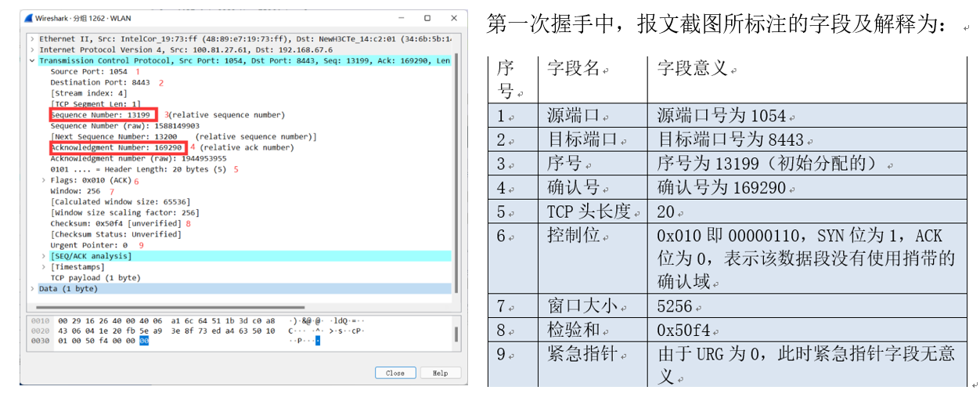Screen dimensions: 980x401
Task: Click the 5256 window size value cell
Action: (807, 306)
